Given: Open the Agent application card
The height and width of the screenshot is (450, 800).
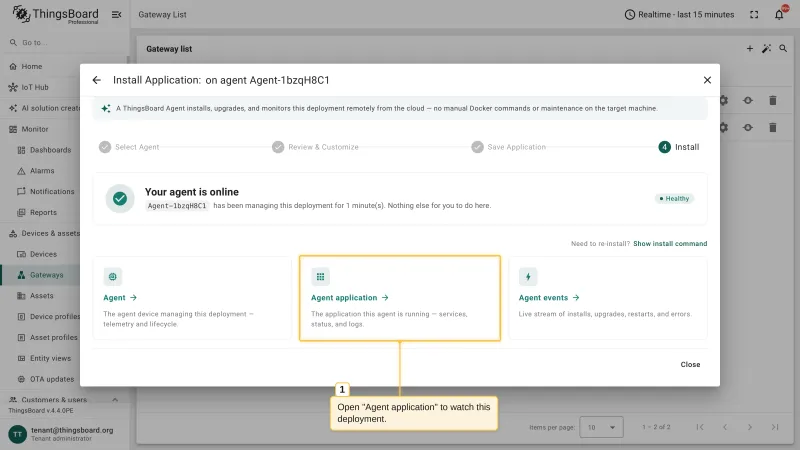Looking at the screenshot, I should [400, 298].
